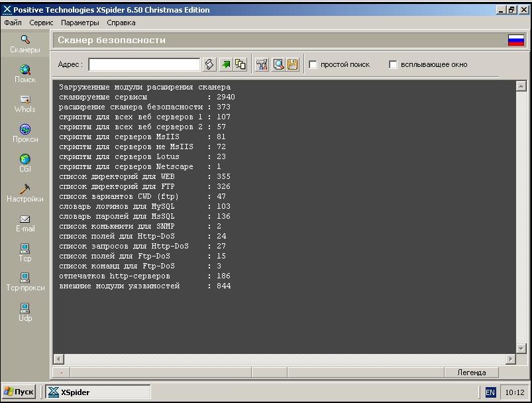The image size is (532, 403).
Task: Open the Tcp sidebar tool
Action: click(x=25, y=253)
